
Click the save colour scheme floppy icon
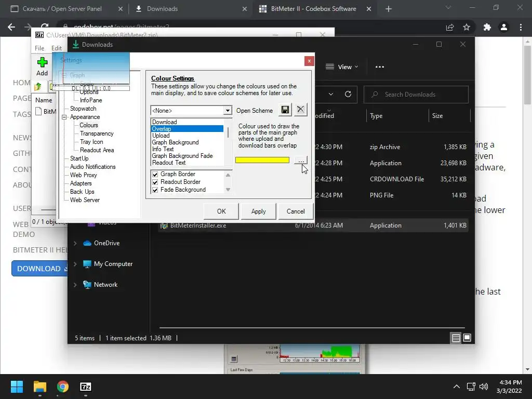tap(285, 110)
